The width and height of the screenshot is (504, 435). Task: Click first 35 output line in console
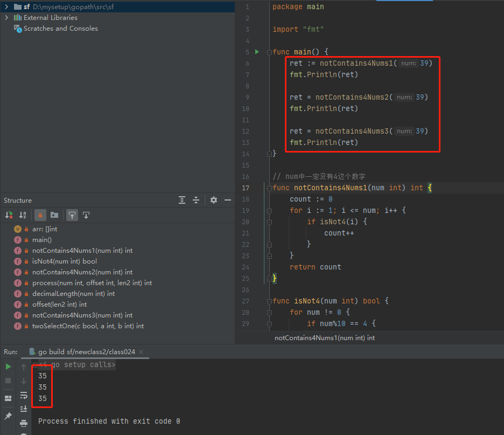[43, 376]
